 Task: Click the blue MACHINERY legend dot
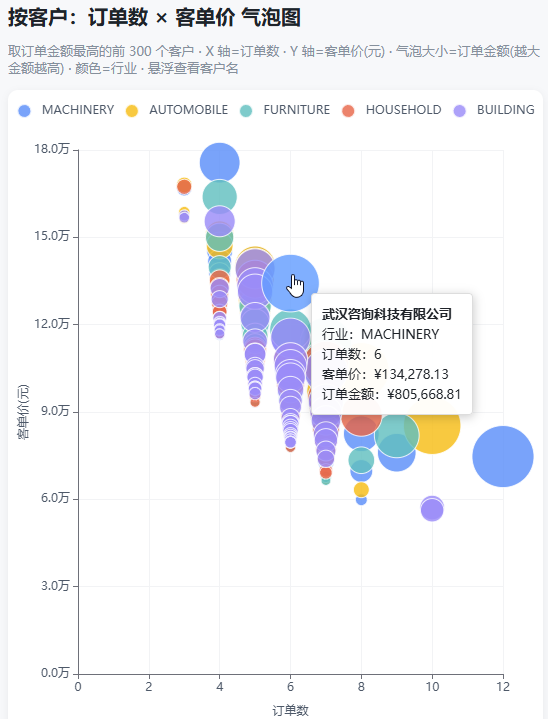point(24,111)
